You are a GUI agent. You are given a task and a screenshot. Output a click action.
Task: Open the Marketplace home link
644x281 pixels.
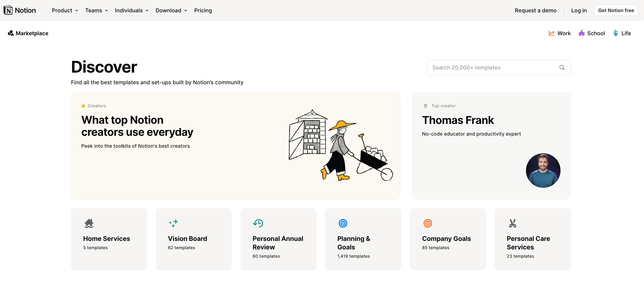tap(28, 33)
